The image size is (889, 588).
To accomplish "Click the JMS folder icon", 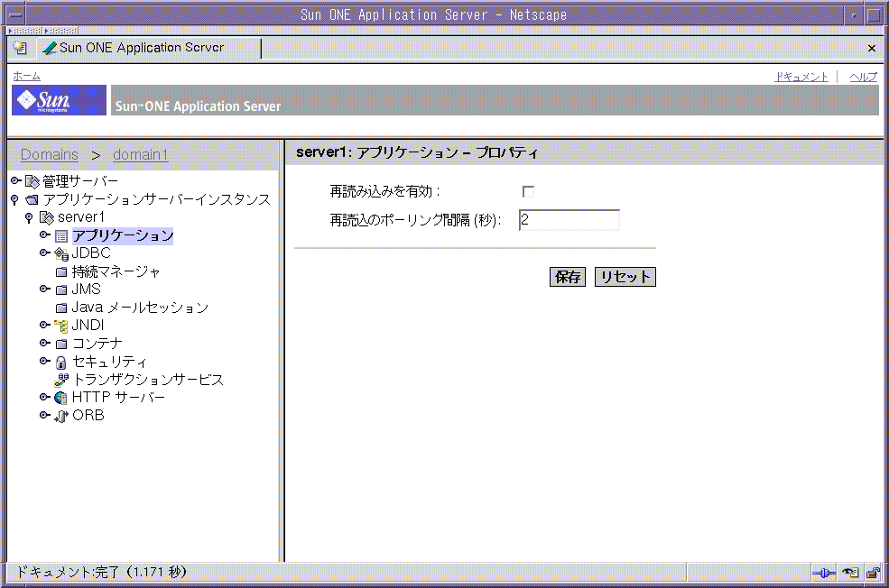I will point(61,290).
